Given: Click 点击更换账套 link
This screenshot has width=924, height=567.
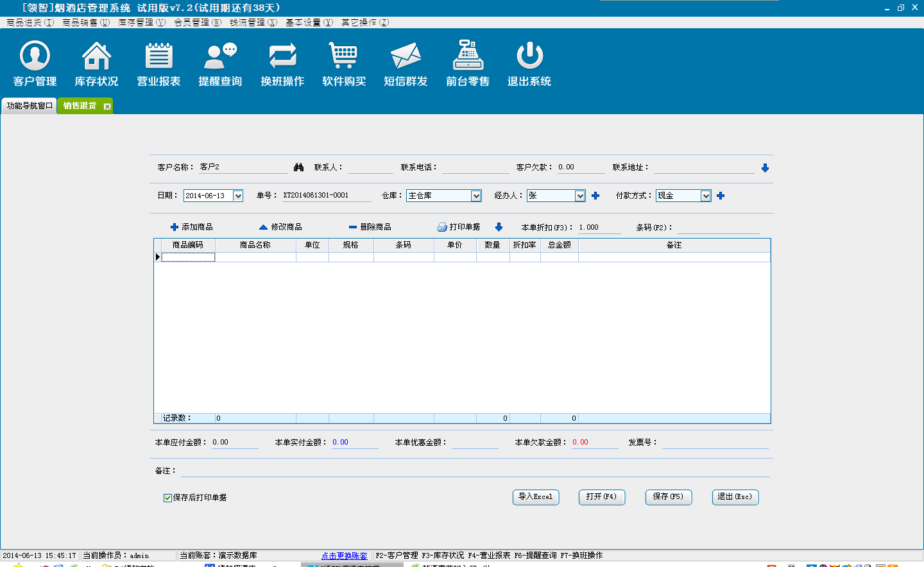Looking at the screenshot, I should tap(344, 555).
